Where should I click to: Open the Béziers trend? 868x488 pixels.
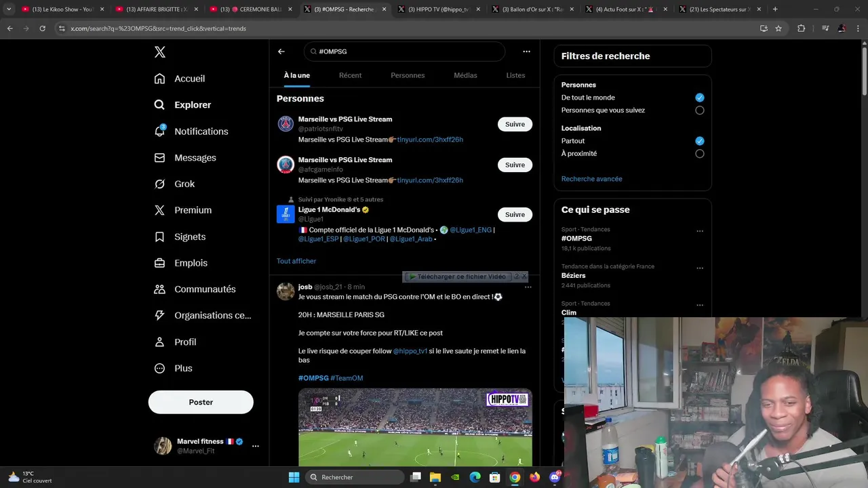point(573,276)
